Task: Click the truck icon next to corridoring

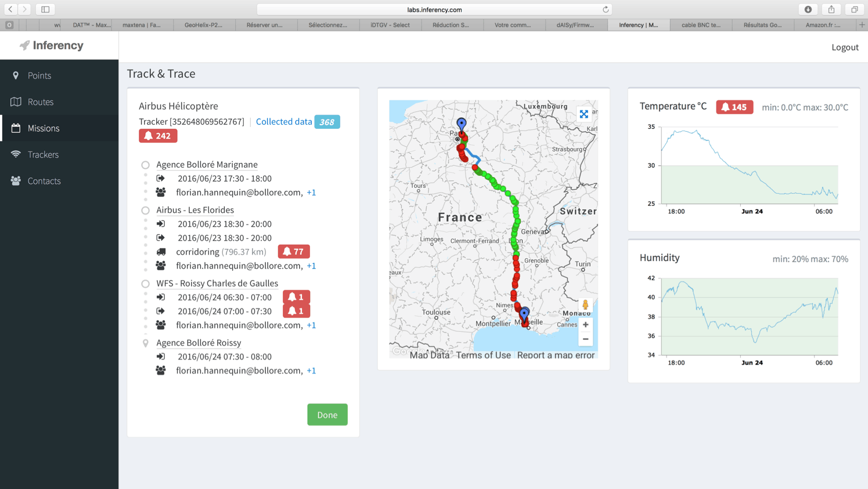Action: (161, 252)
